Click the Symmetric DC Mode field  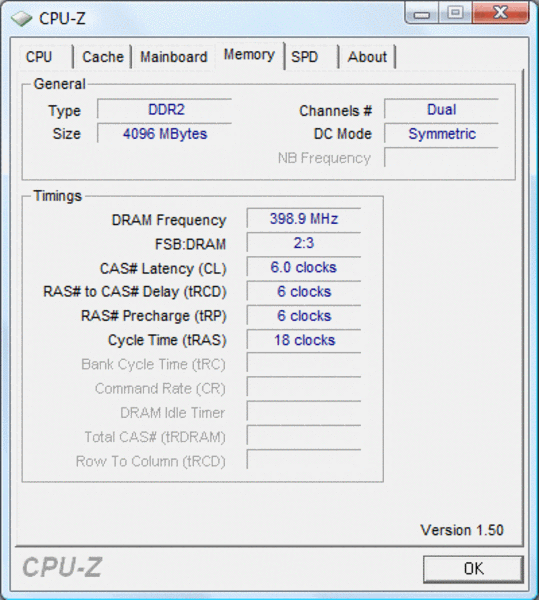click(441, 134)
